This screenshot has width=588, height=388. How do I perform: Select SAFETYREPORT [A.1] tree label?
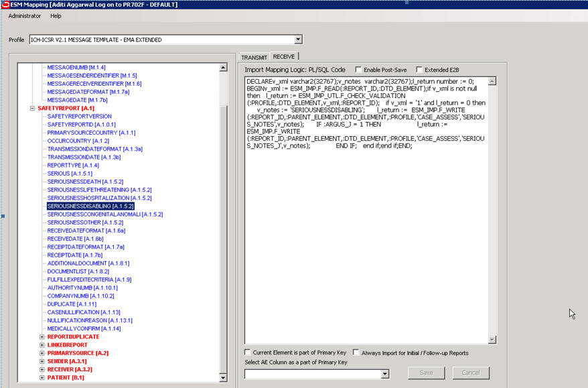(66, 108)
